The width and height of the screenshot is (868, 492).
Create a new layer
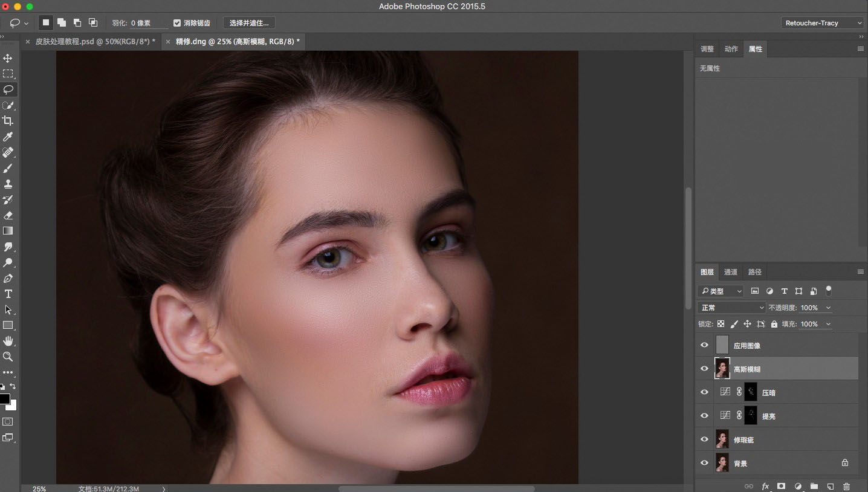[831, 486]
